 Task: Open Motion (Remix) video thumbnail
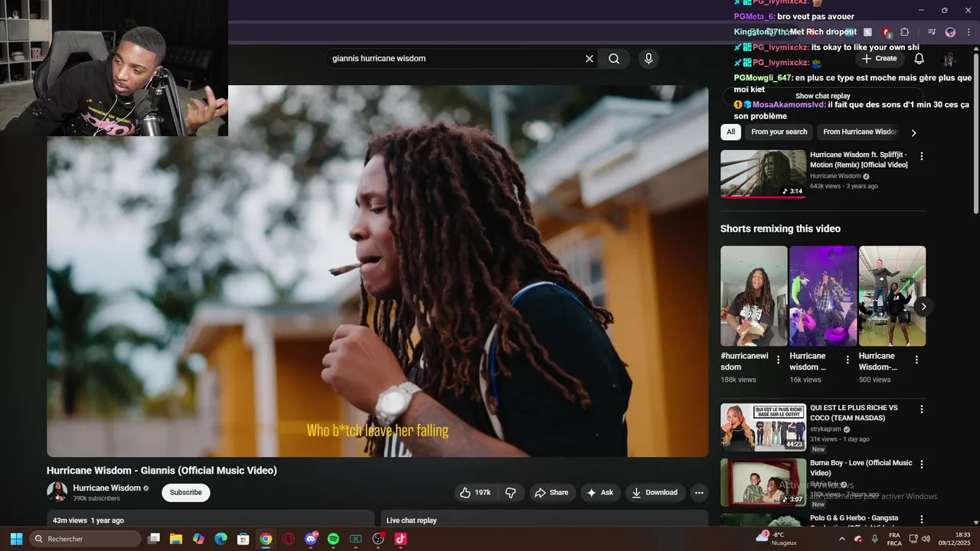coord(763,174)
